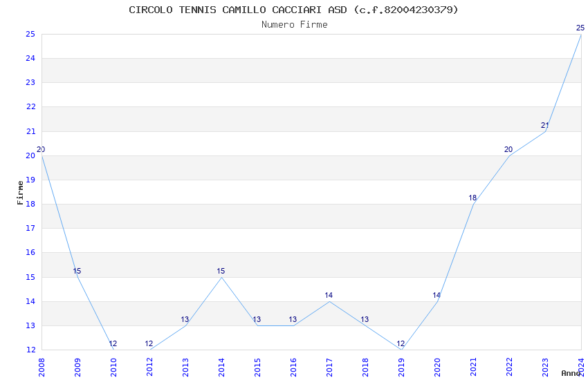
Task: Select year 2013 on the x-axis
Action: (185, 367)
